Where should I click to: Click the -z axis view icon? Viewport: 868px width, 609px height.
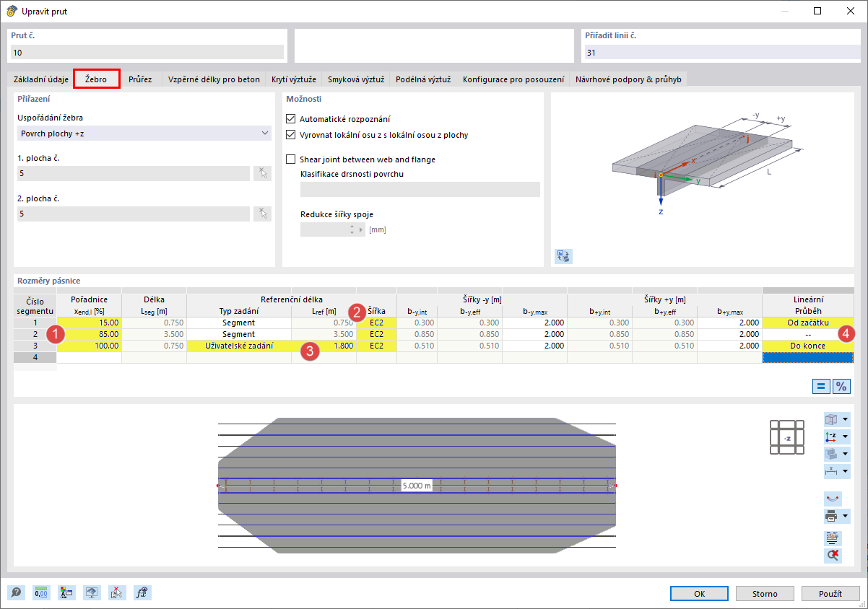[830, 437]
